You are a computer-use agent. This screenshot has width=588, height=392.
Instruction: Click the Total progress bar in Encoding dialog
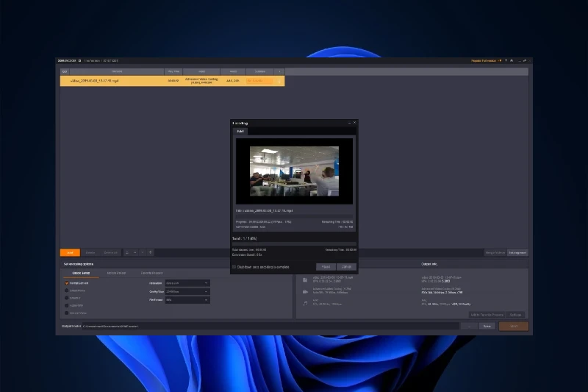[x=294, y=244]
